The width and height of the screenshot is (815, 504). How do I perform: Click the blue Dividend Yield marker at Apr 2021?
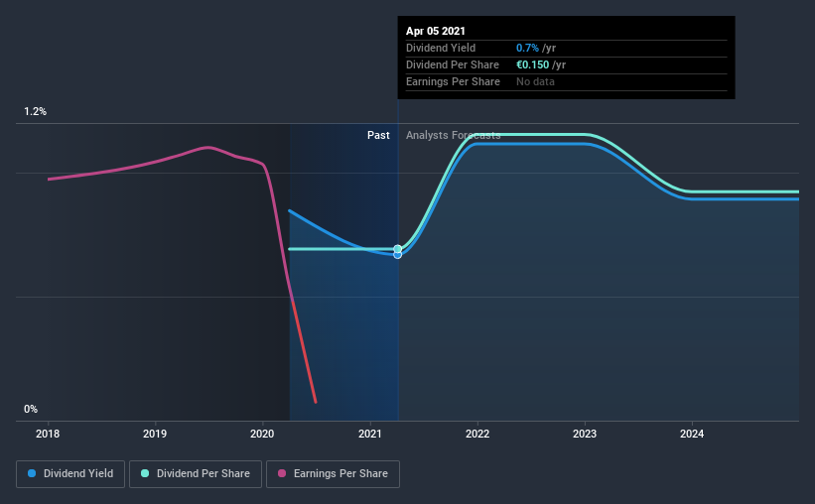(398, 255)
